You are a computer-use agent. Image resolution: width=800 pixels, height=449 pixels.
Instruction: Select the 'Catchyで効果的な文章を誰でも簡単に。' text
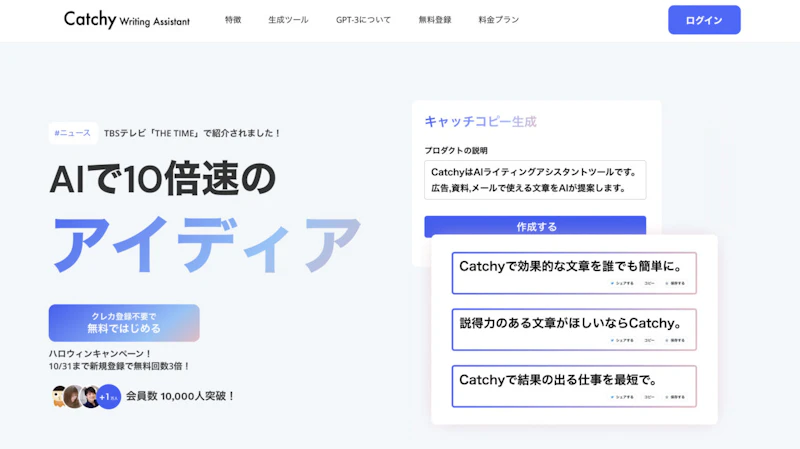pyautogui.click(x=570, y=266)
